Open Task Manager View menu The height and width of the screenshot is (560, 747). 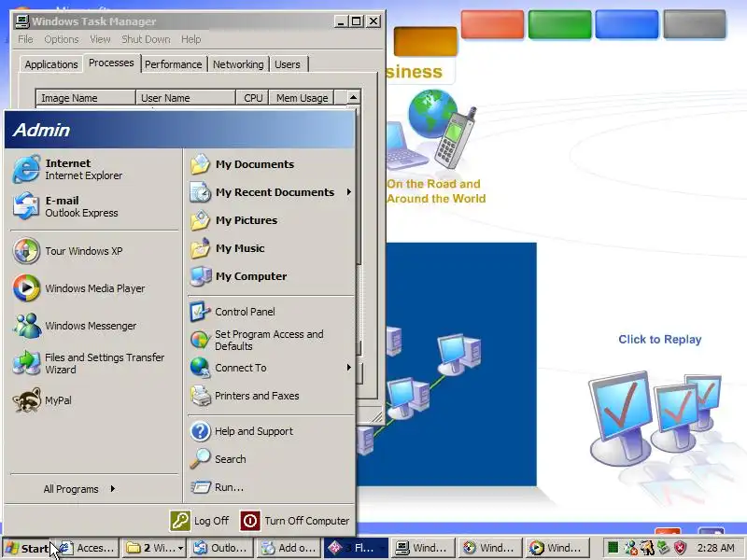tap(100, 39)
